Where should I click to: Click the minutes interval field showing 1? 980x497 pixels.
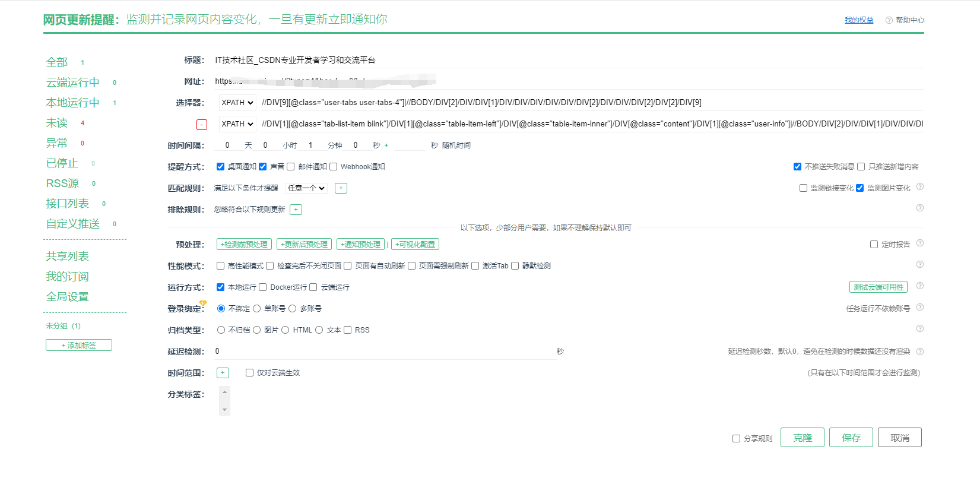(310, 145)
